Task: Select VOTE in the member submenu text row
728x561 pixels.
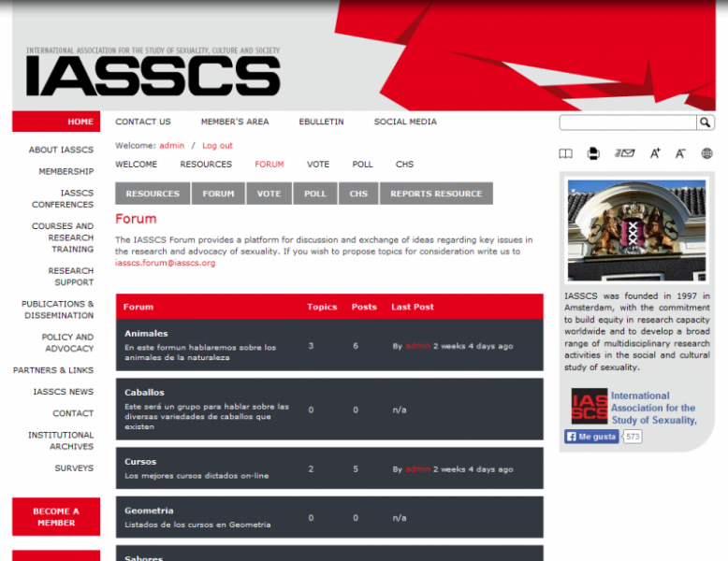Action: coord(318,165)
